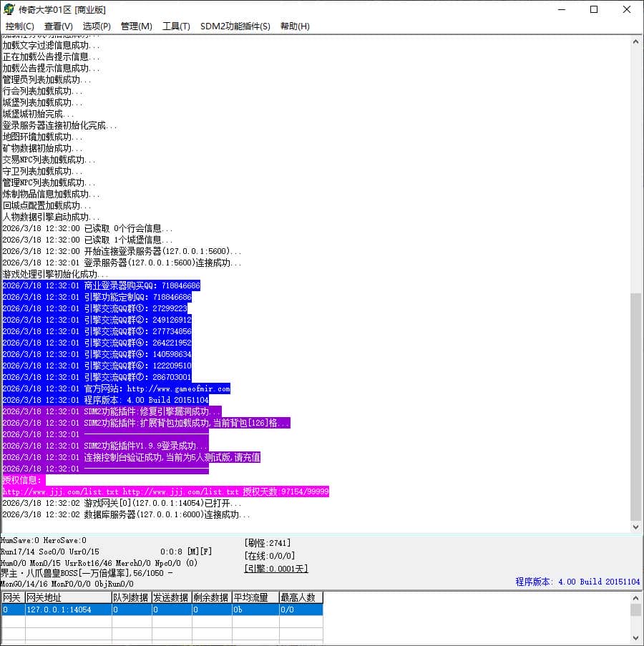The image size is (644, 646).
Task: Open the 控制(C) menu
Action: coord(19,26)
